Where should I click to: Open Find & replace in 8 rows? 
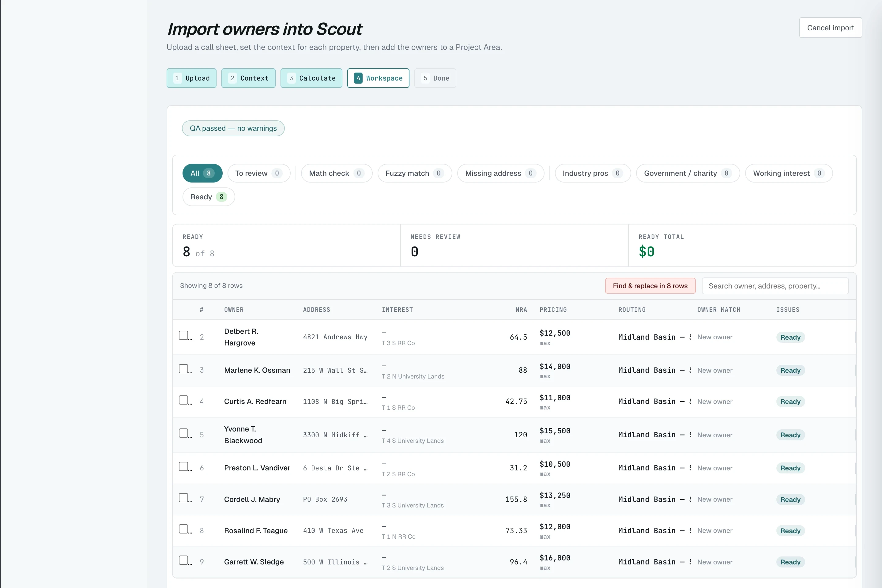tap(650, 286)
